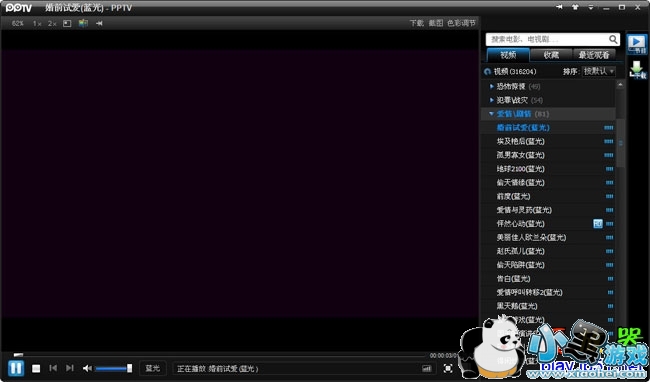The height and width of the screenshot is (382, 650).
Task: Mute the volume speaker icon
Action: [87, 368]
